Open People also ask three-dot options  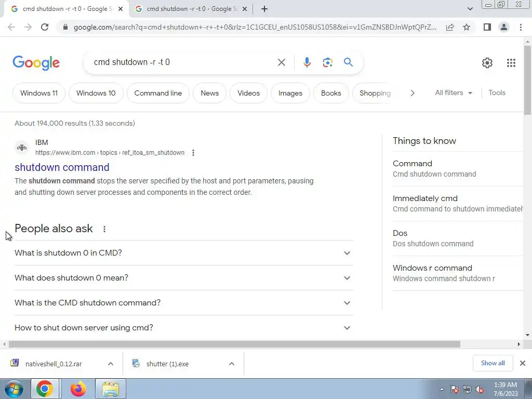click(x=104, y=229)
